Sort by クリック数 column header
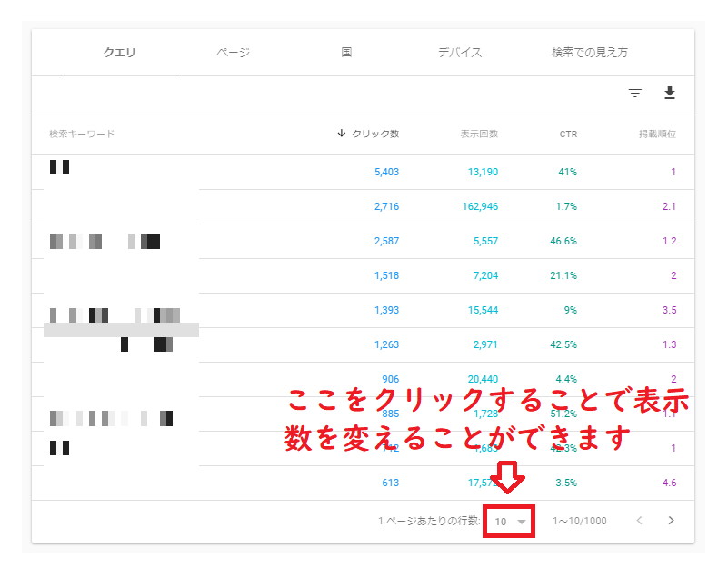 [x=369, y=134]
